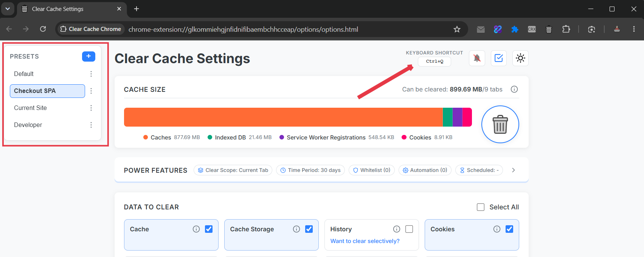Click the orange Caches bar segment

283,117
